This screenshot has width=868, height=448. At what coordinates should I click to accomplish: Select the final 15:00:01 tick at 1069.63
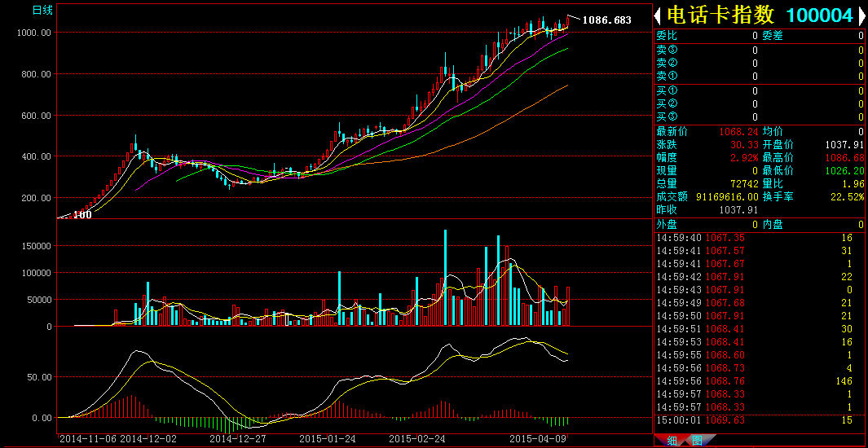(759, 420)
